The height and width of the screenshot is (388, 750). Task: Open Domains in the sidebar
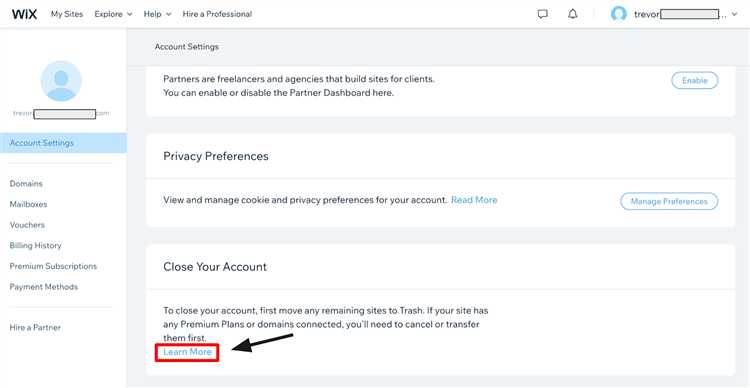(26, 184)
